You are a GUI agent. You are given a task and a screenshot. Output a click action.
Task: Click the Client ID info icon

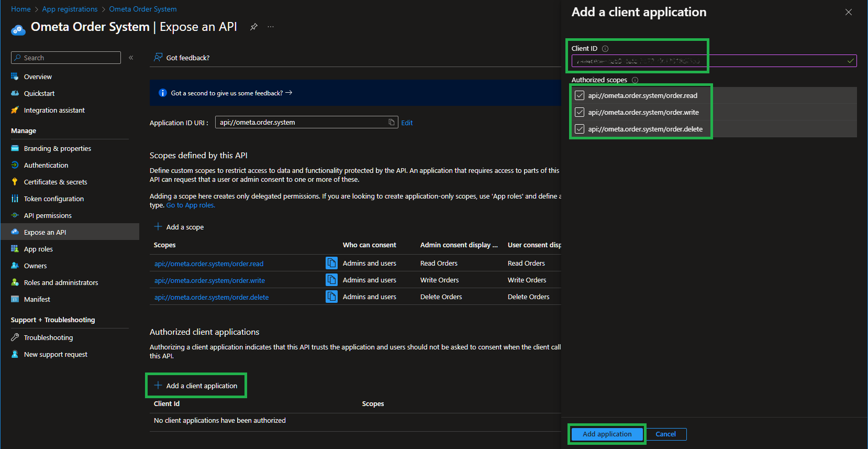605,49
